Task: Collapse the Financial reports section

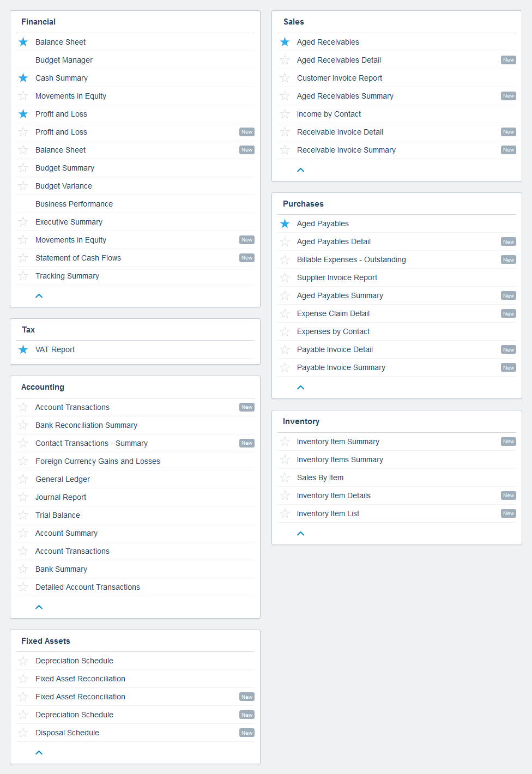Action: 39,296
